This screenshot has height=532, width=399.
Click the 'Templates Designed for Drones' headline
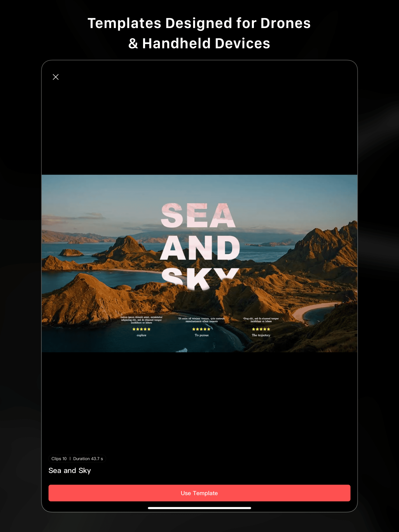coord(199,23)
